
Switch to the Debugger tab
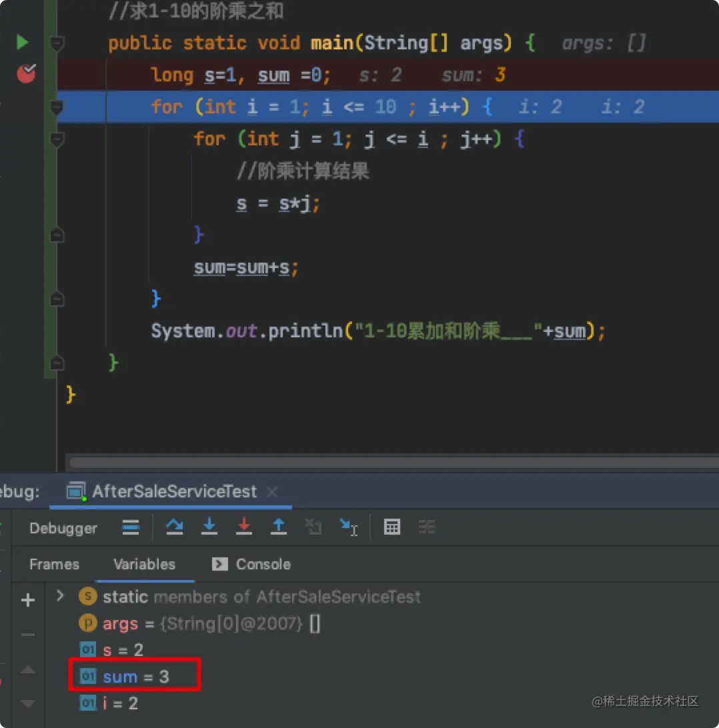tap(63, 528)
